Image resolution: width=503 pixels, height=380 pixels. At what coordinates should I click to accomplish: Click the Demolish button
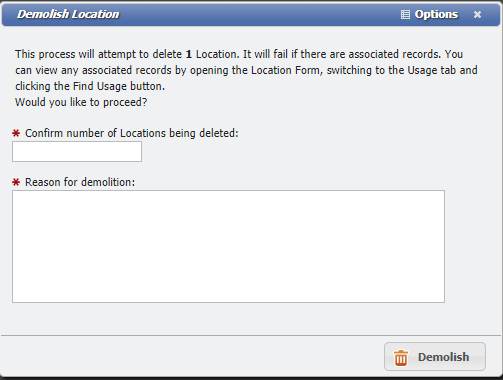[x=435, y=356]
